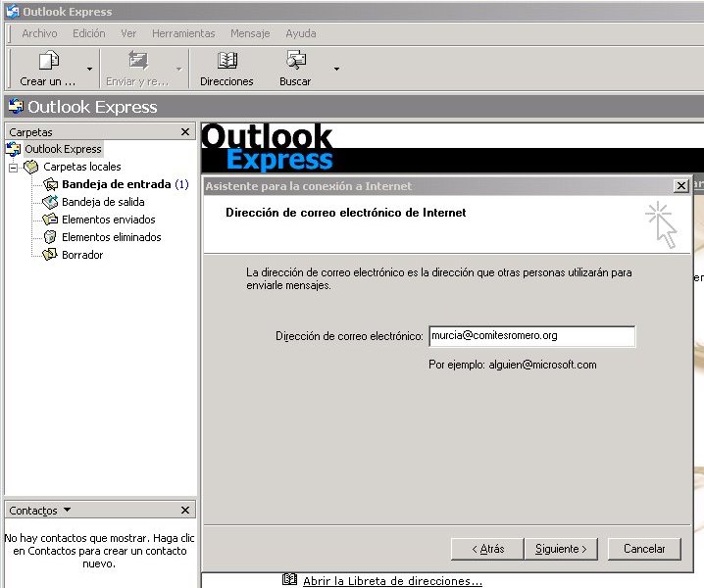Select the Borrador folder
The width and height of the screenshot is (704, 588).
tap(81, 255)
